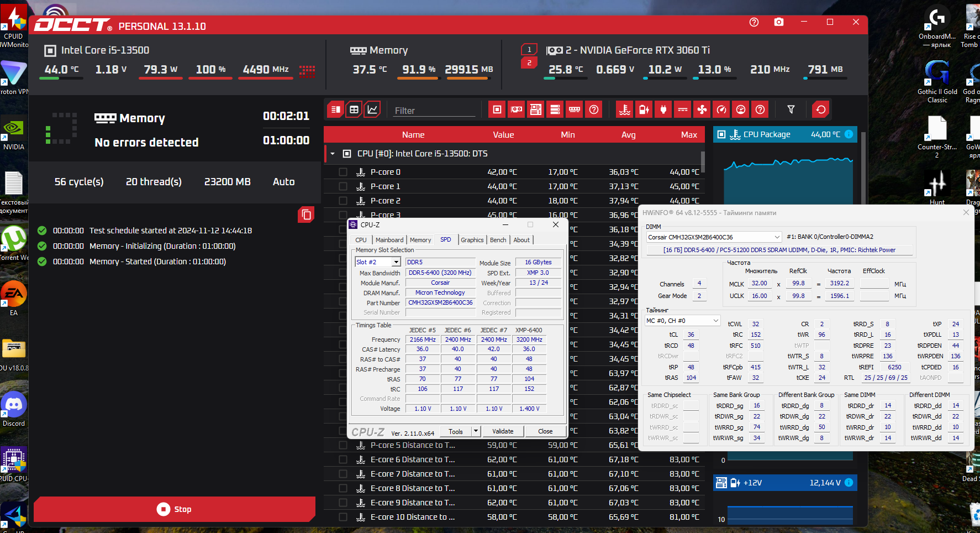
Task: Reset sensor statistics with the circular arrow icon
Action: click(821, 109)
